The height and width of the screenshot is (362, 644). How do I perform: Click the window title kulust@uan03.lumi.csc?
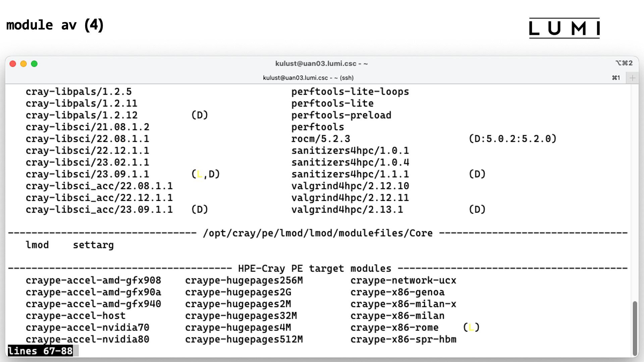pyautogui.click(x=321, y=63)
